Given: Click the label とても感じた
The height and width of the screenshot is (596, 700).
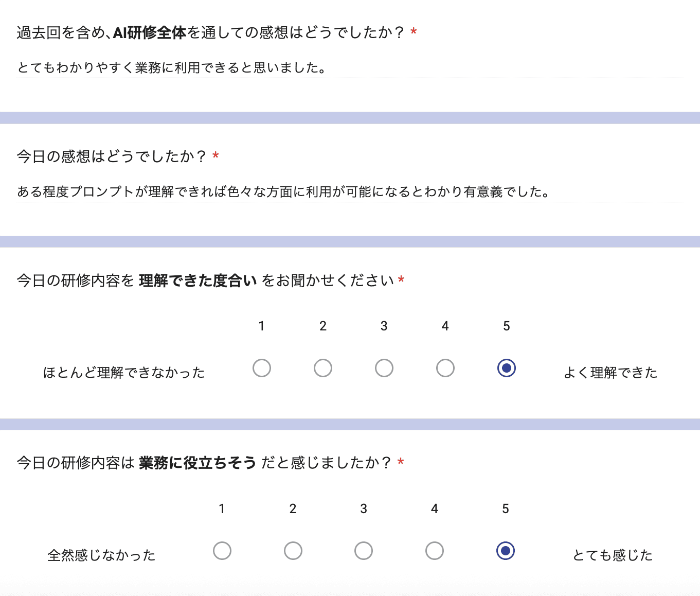Looking at the screenshot, I should click(x=612, y=555).
